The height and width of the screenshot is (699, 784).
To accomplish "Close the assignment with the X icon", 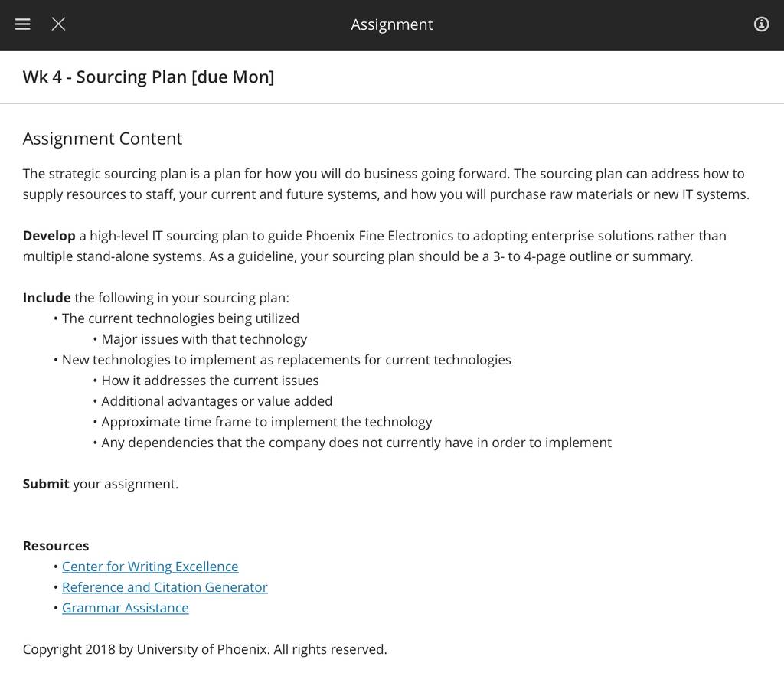I will 58,24.
